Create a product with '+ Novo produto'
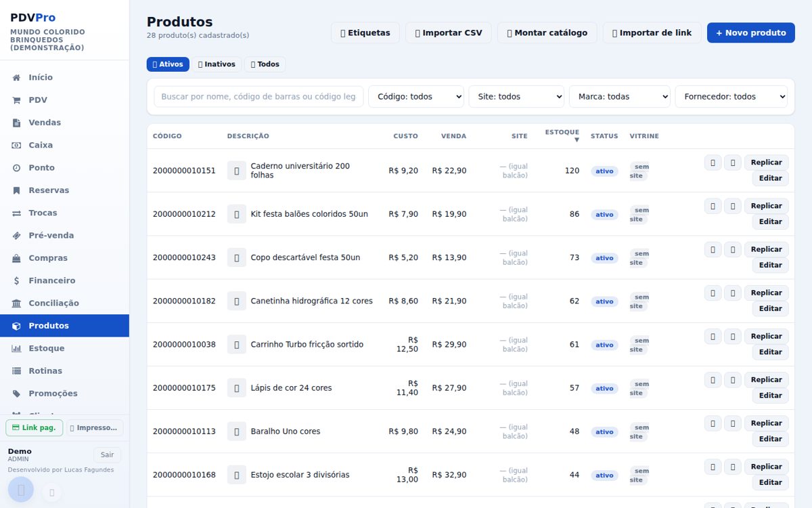812x508 pixels. [x=751, y=33]
